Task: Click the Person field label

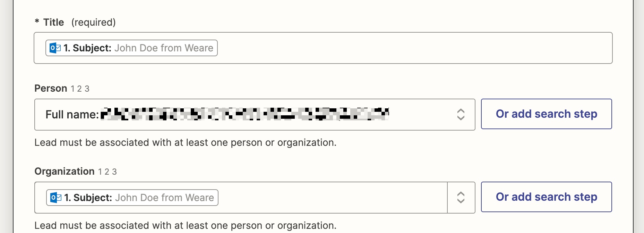Action: [51, 88]
